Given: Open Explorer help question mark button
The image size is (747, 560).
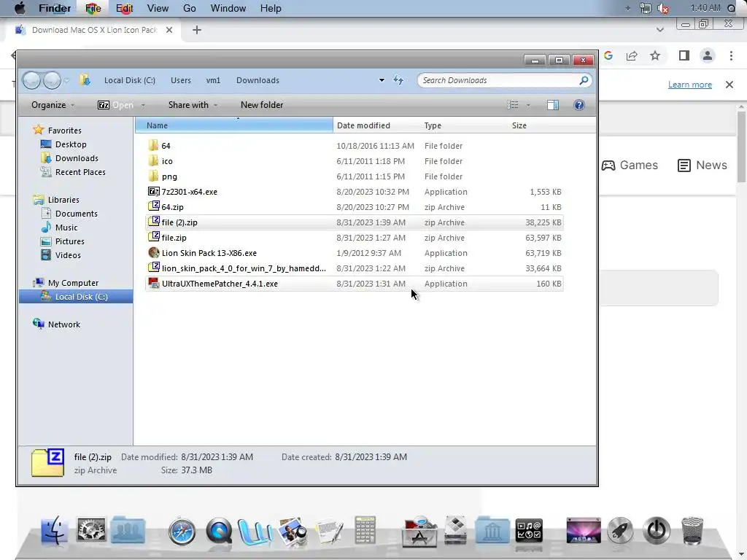Looking at the screenshot, I should pos(578,105).
